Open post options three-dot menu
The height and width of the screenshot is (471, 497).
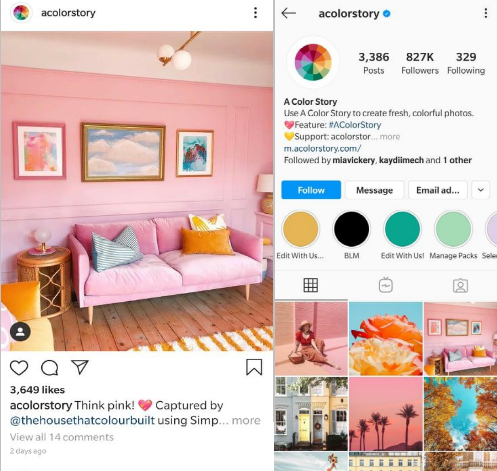(x=255, y=13)
